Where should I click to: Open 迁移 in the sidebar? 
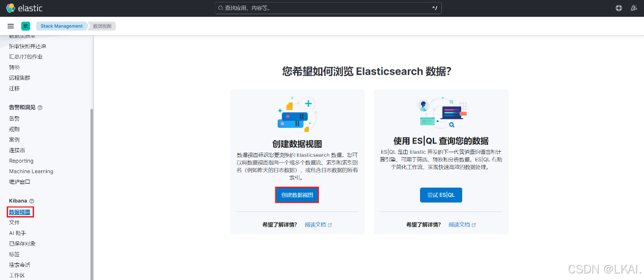14,88
